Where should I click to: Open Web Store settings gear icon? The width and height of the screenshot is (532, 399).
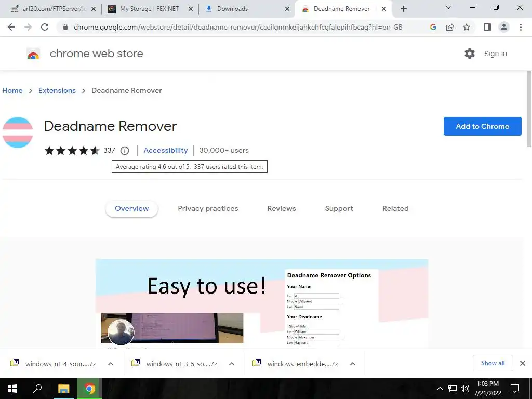coord(470,54)
